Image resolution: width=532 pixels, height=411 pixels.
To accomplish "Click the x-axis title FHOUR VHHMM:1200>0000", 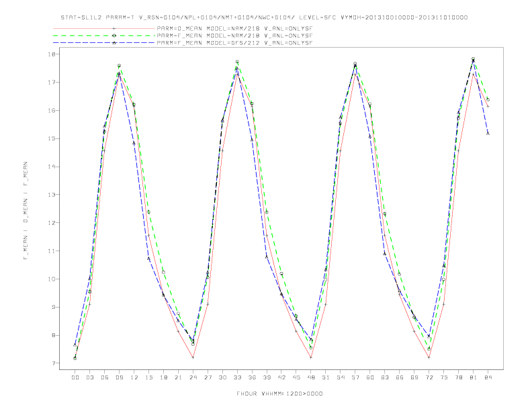I will 279,394.
